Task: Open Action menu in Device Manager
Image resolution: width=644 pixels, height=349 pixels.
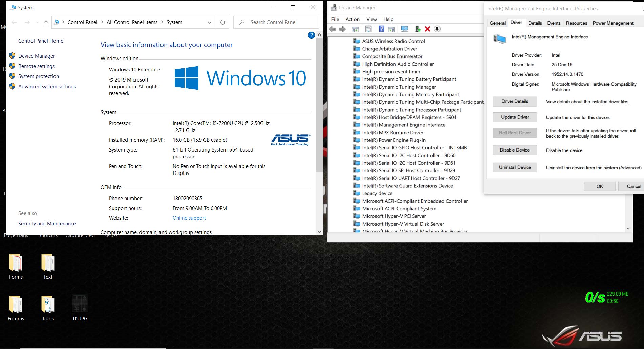Action: click(352, 19)
